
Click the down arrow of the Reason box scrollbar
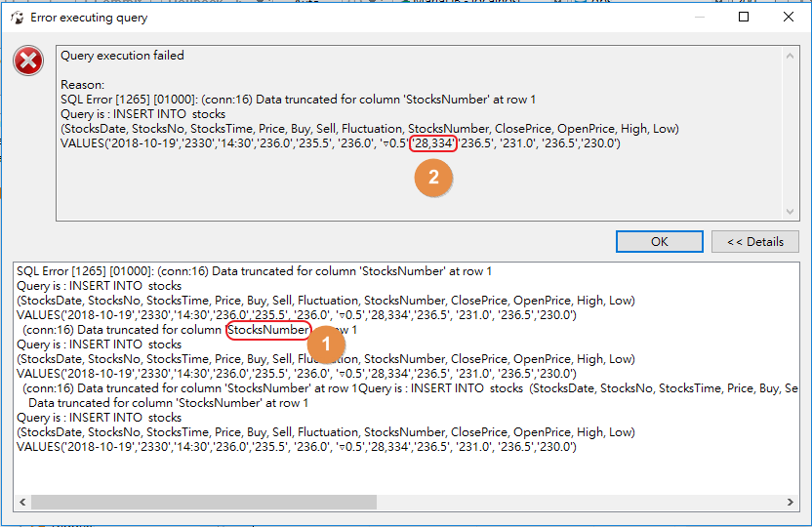click(790, 211)
